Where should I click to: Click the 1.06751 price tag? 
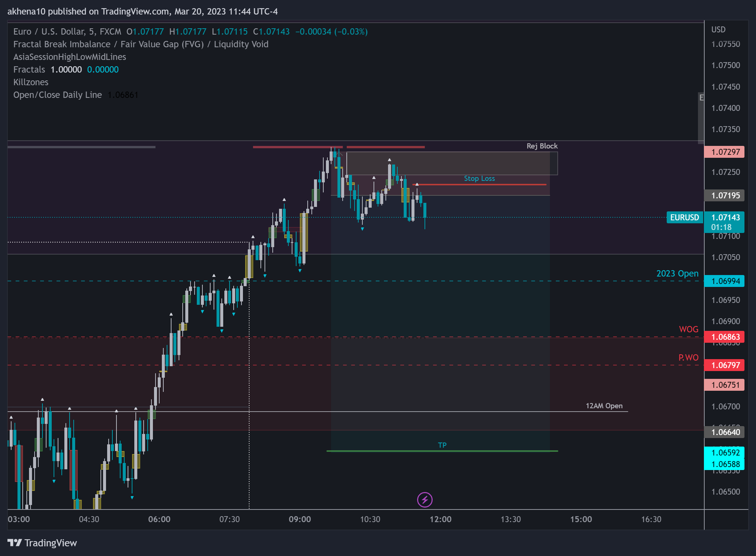[x=724, y=385]
